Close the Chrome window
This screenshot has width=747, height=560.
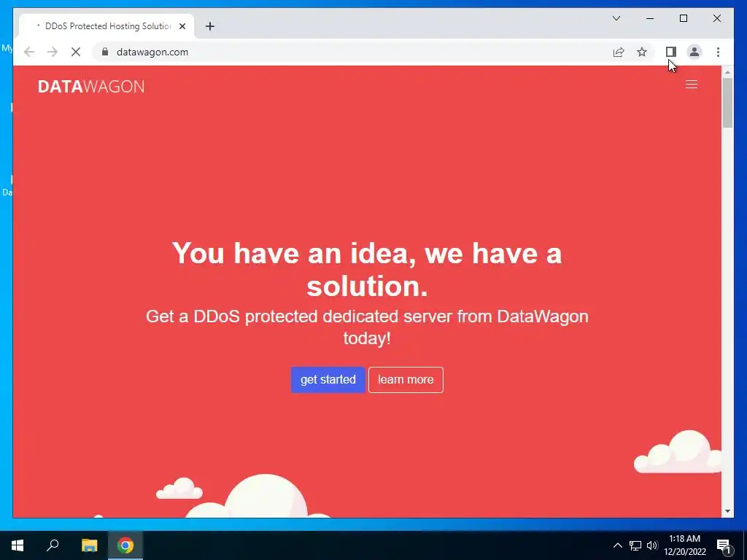coord(716,18)
